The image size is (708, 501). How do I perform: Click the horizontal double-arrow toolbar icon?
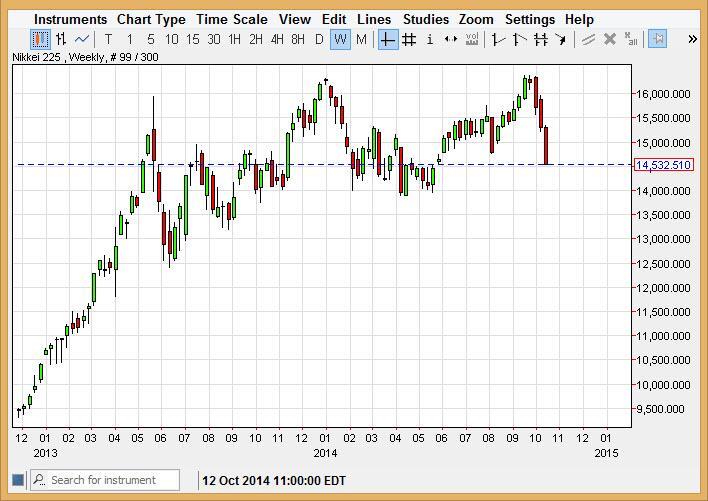(451, 39)
